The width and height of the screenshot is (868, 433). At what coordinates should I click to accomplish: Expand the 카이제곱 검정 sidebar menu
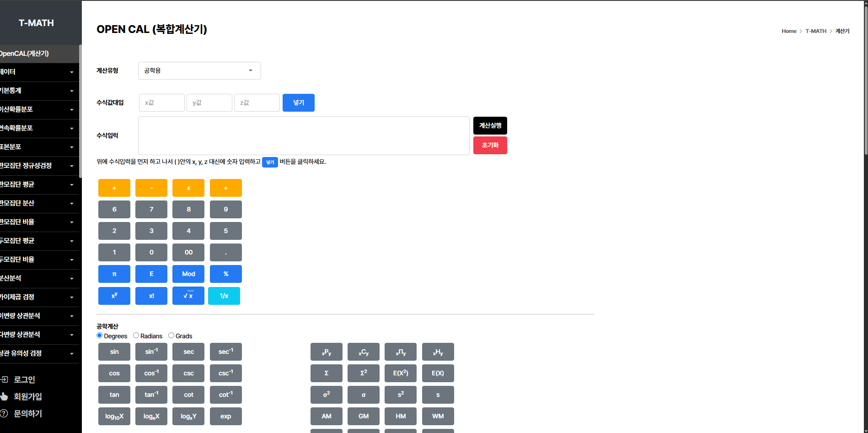click(x=37, y=297)
